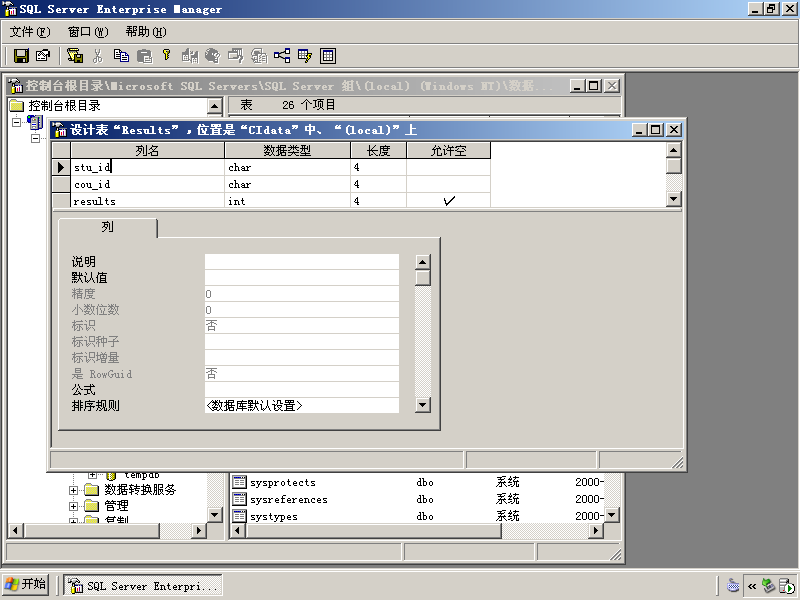The height and width of the screenshot is (600, 800).
Task: Click the greyed buildings toolbar icon
Action: click(190, 56)
